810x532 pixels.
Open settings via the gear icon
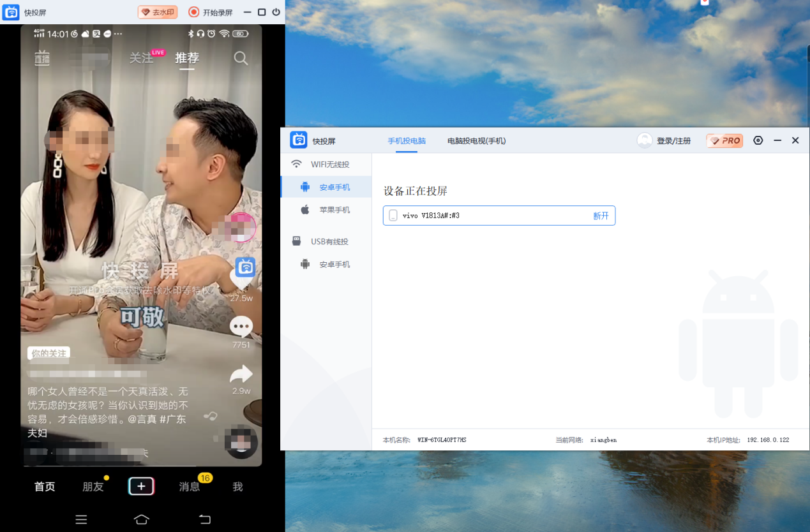pyautogui.click(x=758, y=140)
